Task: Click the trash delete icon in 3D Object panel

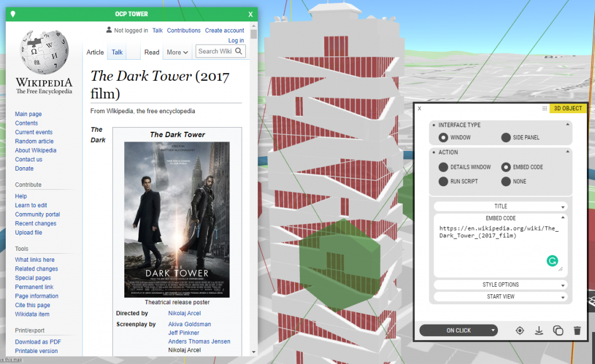Action: coord(577,331)
